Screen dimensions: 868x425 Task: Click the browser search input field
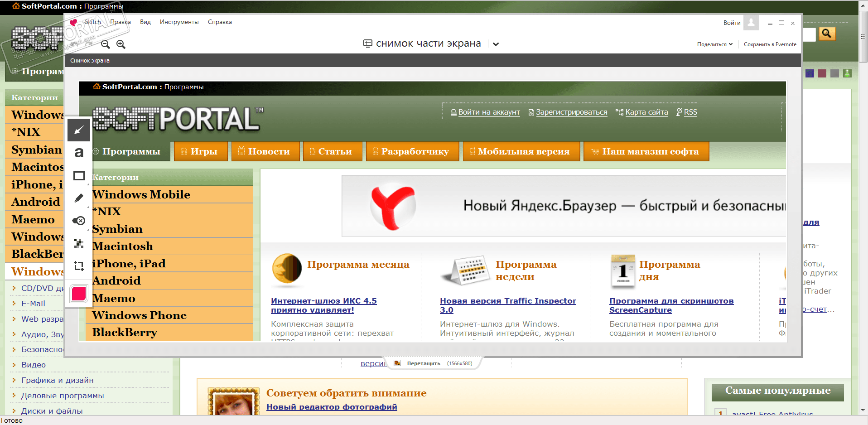[x=809, y=34]
